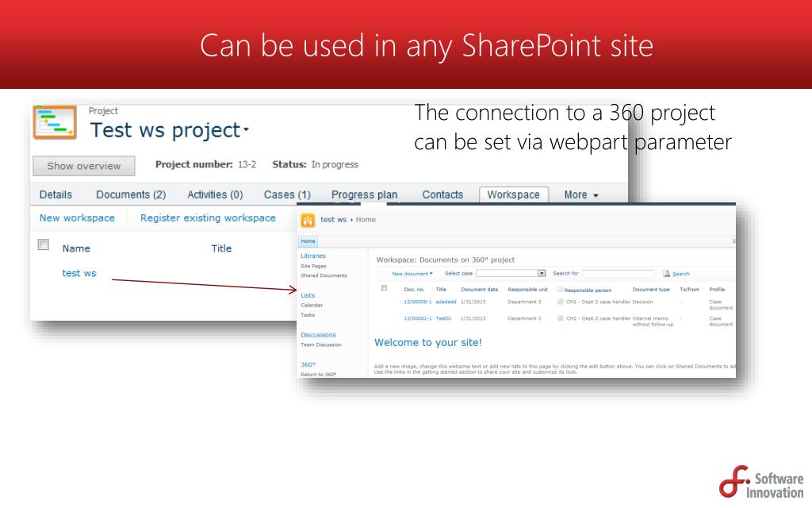Click the Discussions heading link

(x=319, y=335)
